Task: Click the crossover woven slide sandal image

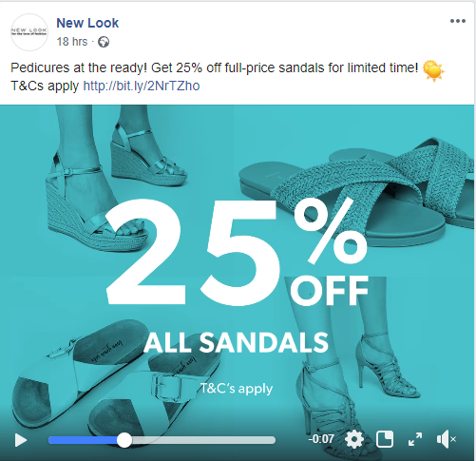Action: click(358, 190)
